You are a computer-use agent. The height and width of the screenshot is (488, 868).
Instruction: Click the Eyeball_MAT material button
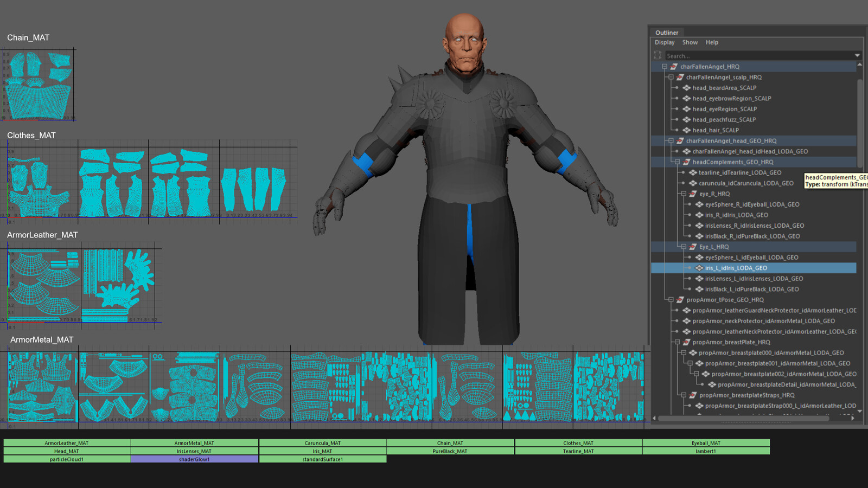706,443
